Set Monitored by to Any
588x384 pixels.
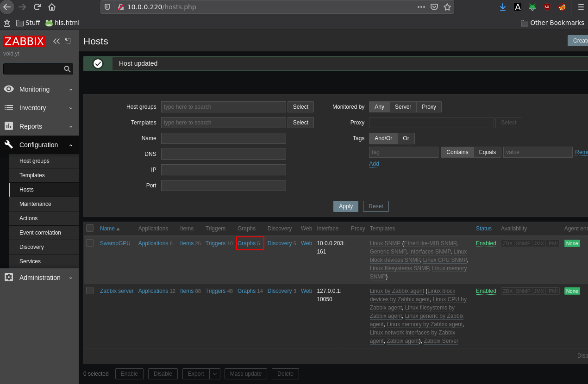(379, 107)
